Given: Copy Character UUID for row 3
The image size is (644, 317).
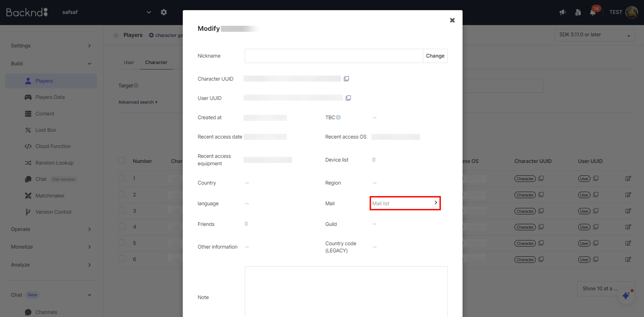Looking at the screenshot, I should (x=541, y=211).
